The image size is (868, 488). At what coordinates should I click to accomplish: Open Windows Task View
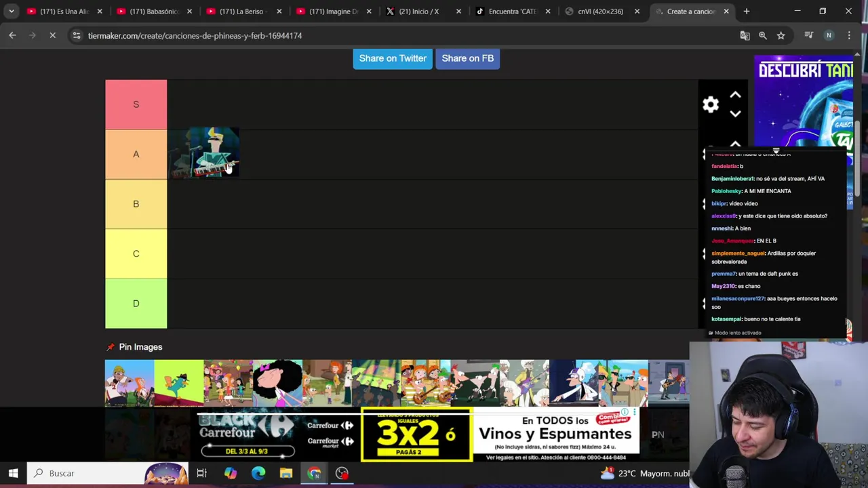click(x=201, y=473)
